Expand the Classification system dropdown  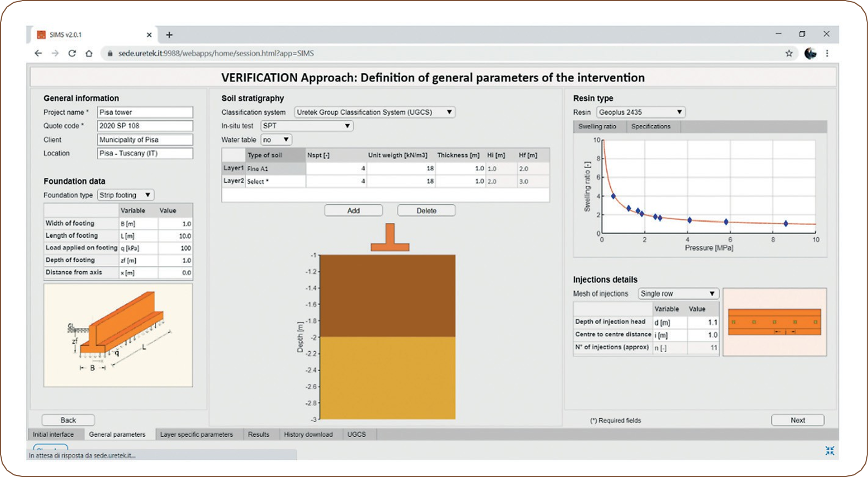374,112
